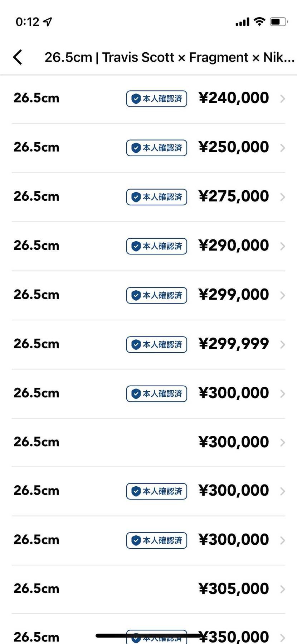
Task: Tap the location arrow beside the clock
Action: pos(47,22)
